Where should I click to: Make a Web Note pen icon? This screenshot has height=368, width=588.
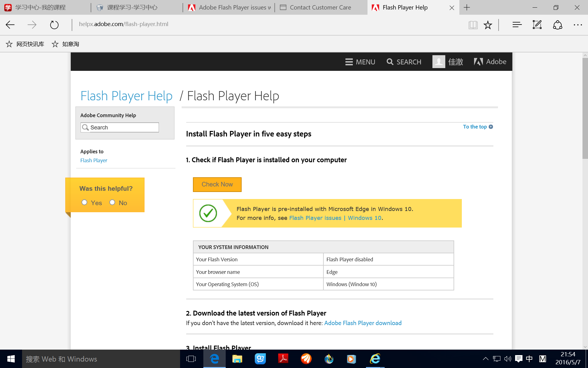(537, 25)
